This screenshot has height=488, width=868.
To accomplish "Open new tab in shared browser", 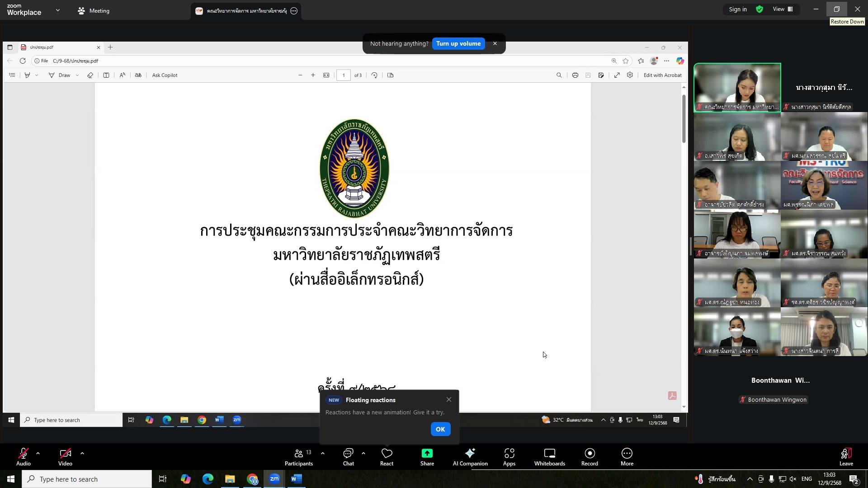I will [x=110, y=47].
